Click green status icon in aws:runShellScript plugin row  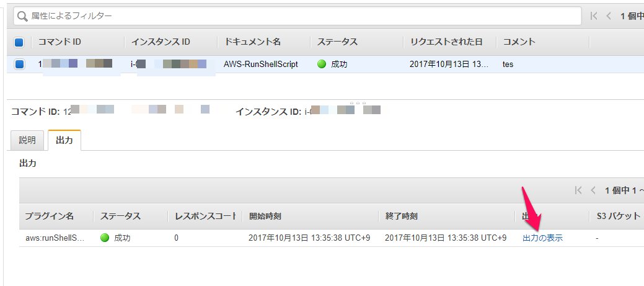[104, 238]
